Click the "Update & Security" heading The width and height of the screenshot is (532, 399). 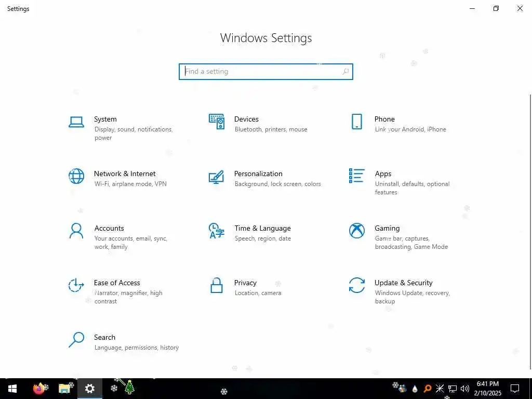[403, 283]
